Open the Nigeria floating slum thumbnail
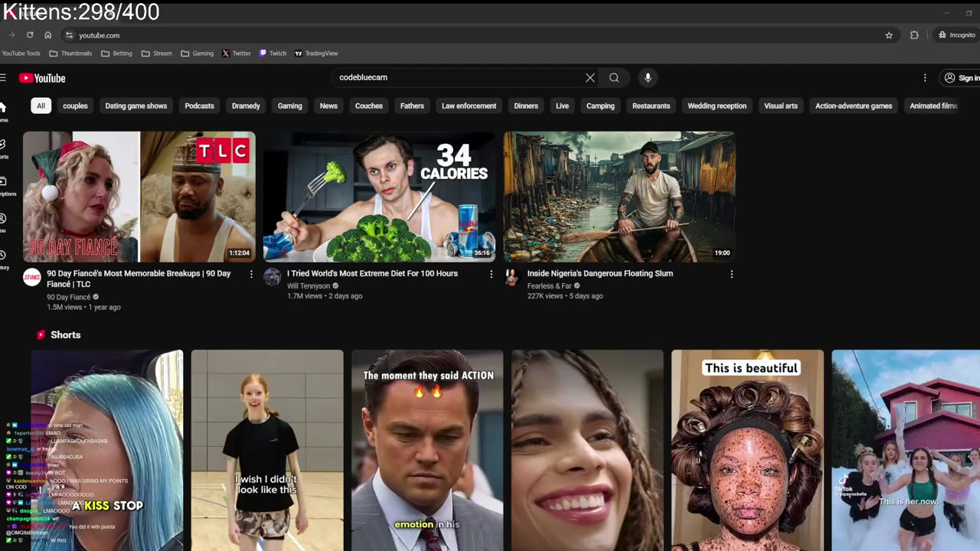Screen dimensions: 980x551 coord(620,197)
